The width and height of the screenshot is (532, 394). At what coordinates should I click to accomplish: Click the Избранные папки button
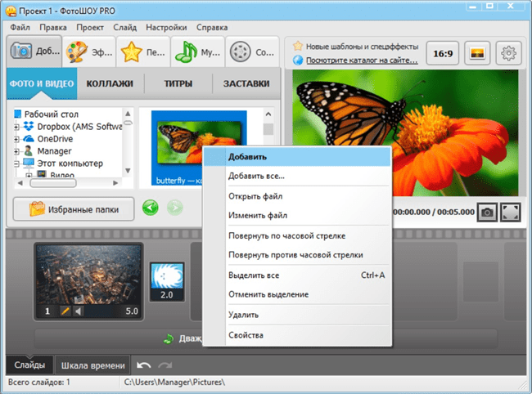click(74, 210)
